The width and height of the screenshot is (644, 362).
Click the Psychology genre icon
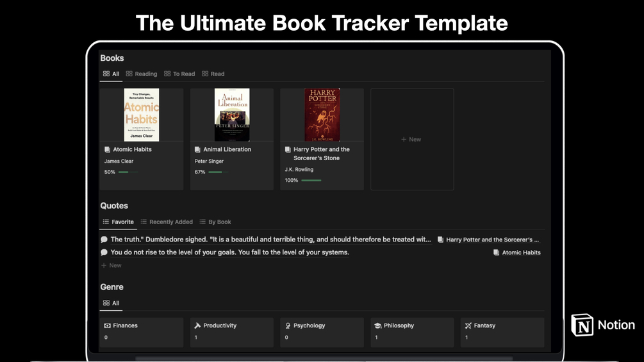[288, 325]
